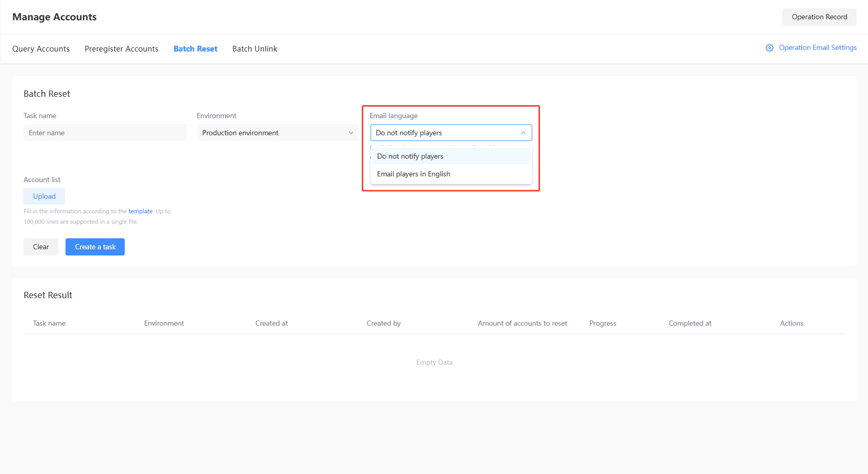Screen dimensions: 868x474
Task: Collapse Email language using its up chevron
Action: (x=523, y=133)
